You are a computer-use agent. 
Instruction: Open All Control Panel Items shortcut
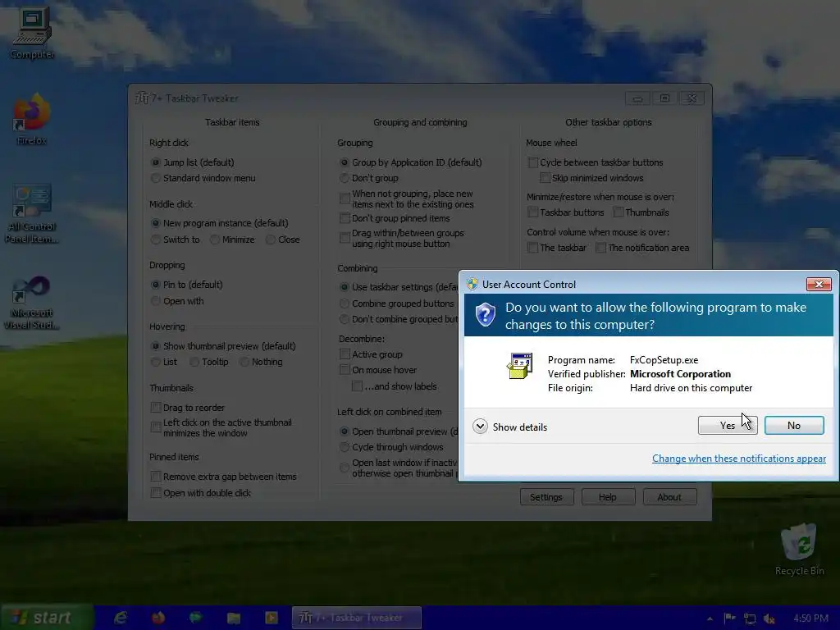click(32, 214)
